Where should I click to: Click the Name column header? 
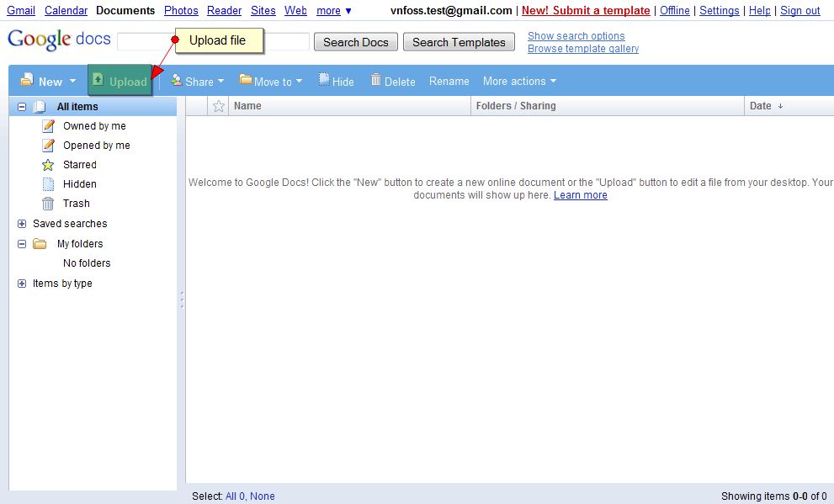click(x=349, y=106)
